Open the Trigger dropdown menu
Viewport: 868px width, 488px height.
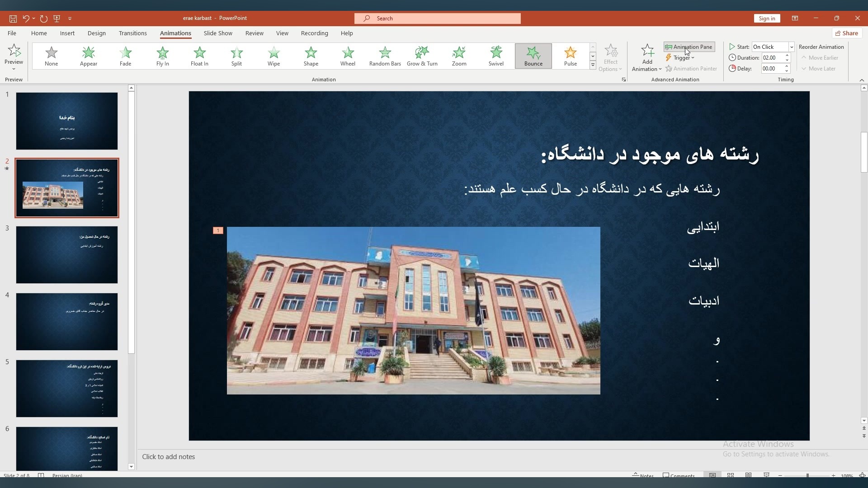[681, 58]
